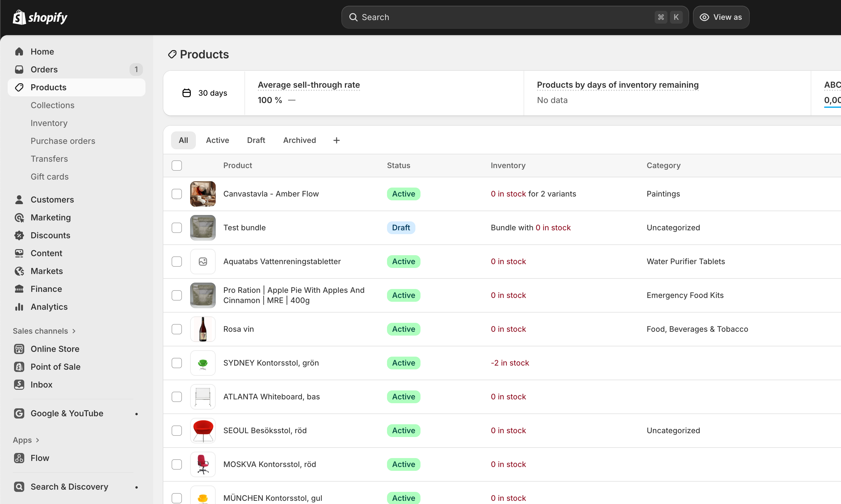Image resolution: width=841 pixels, height=504 pixels.
Task: Click the Shopify logo icon
Action: tap(19, 17)
